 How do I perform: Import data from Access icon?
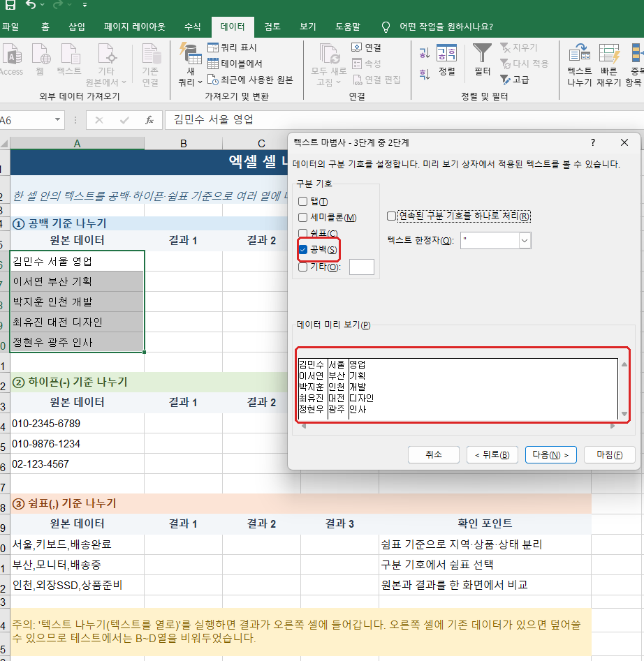click(x=12, y=60)
